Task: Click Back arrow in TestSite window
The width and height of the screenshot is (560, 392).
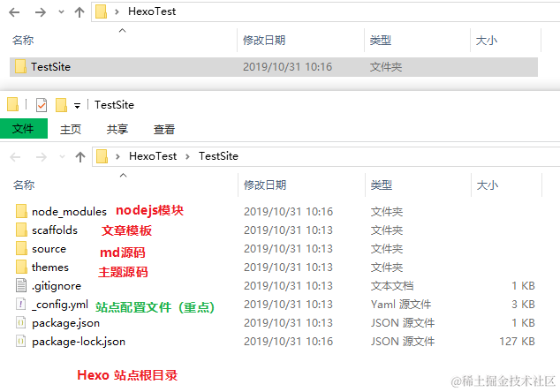Action: (x=15, y=157)
